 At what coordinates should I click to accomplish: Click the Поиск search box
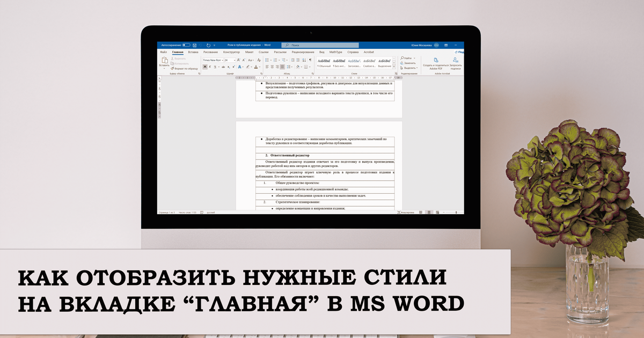pos(320,45)
